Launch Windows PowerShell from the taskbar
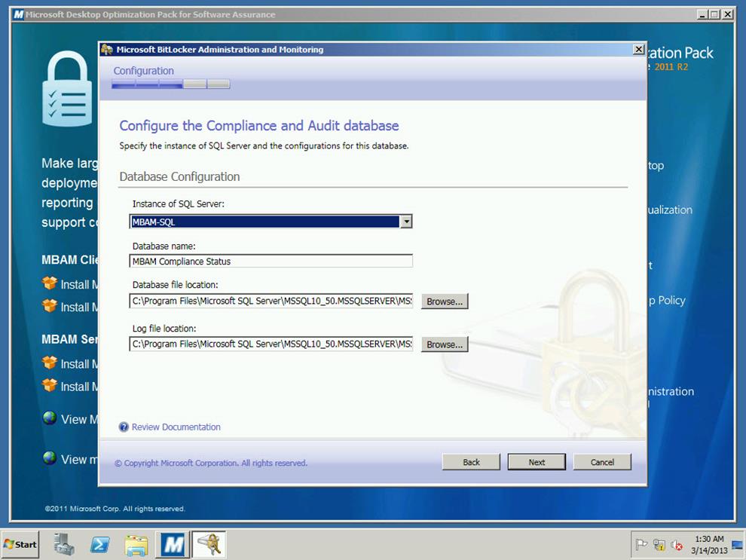 click(100, 544)
